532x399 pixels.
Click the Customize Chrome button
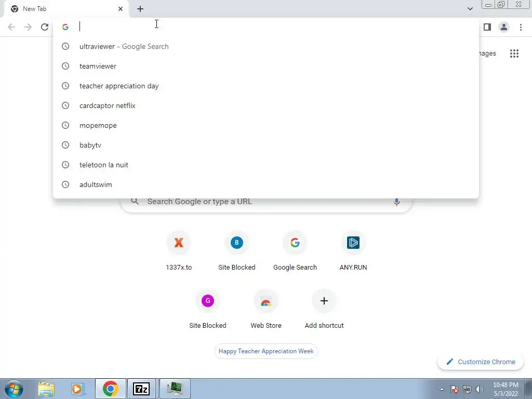tap(481, 362)
